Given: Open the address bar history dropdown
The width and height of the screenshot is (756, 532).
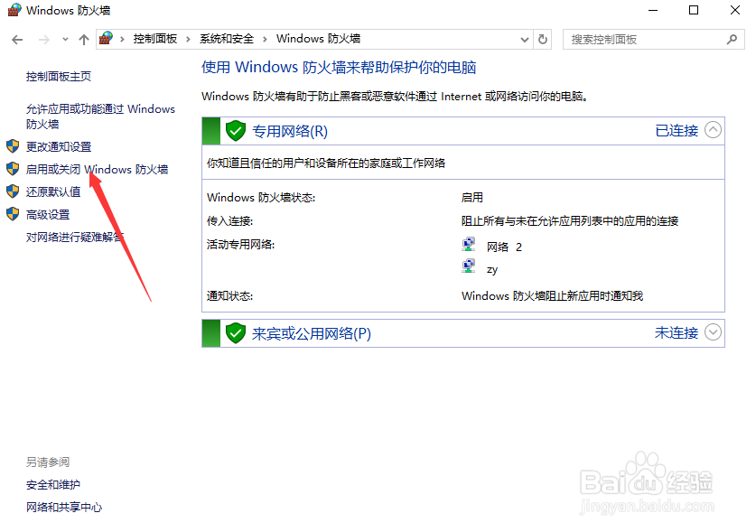Looking at the screenshot, I should click(x=525, y=40).
